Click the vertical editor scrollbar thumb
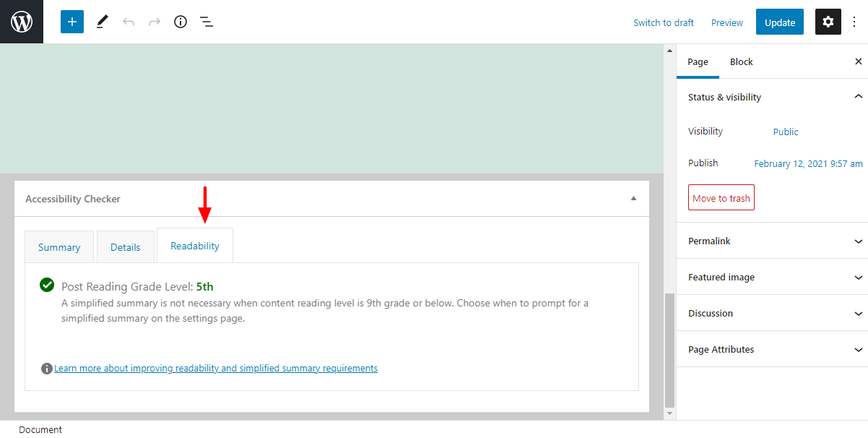 (x=669, y=351)
